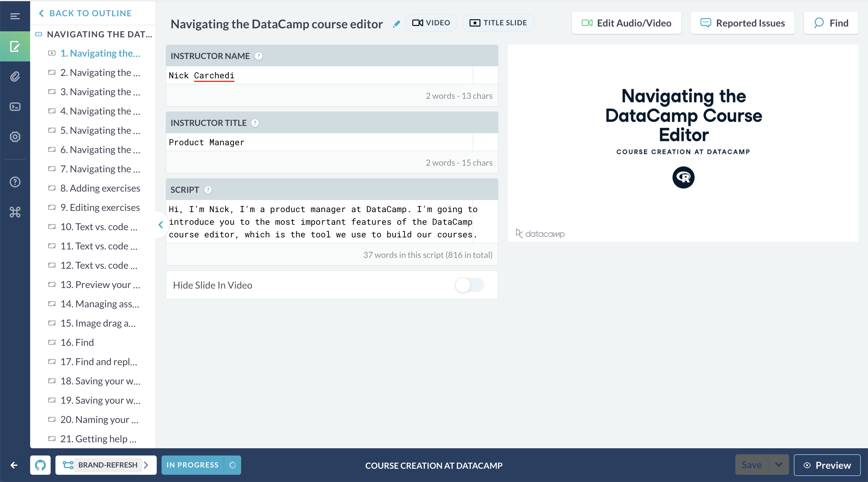Click the COURSE CREATION AT DATACAMP footer title

pos(434,465)
